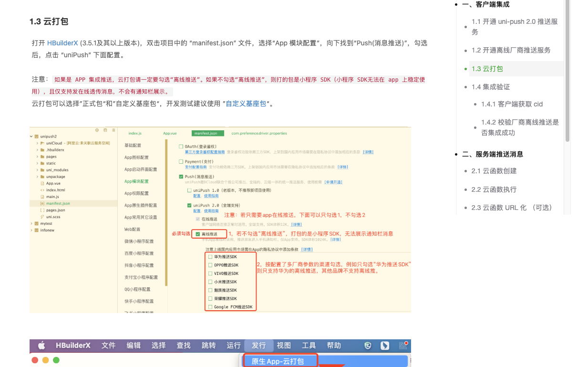Open the 运行 menu
This screenshot has height=367, width=588.
[x=234, y=346]
